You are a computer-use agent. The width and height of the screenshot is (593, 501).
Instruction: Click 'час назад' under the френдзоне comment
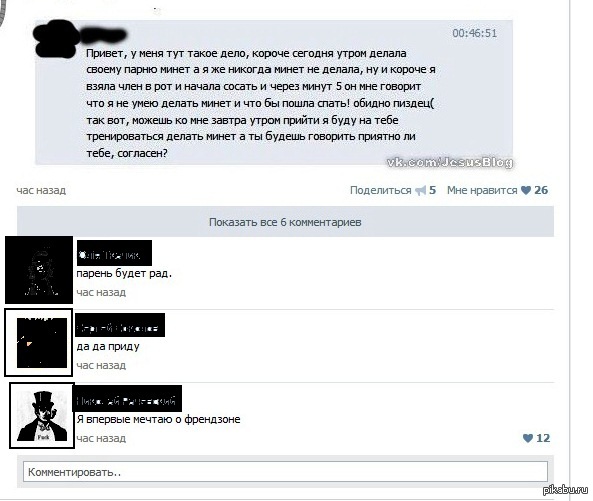tap(101, 438)
